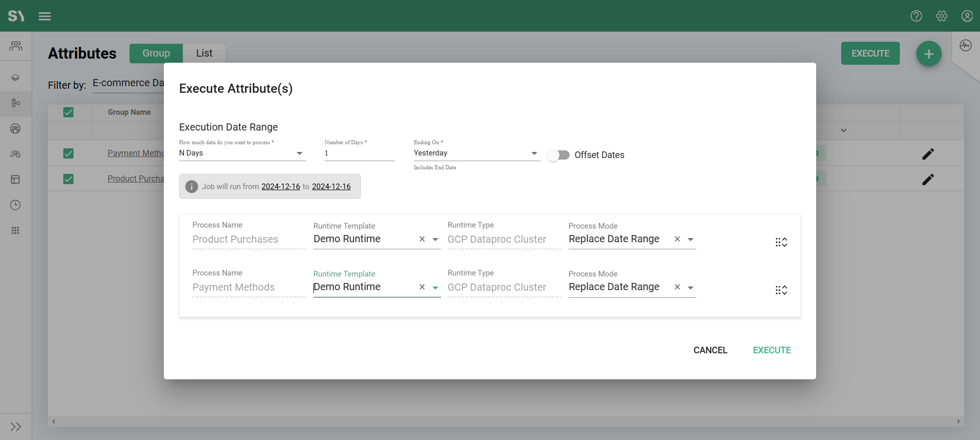Uncheck the Product Purchases row checkbox
The width and height of the screenshot is (980, 440).
(68, 179)
